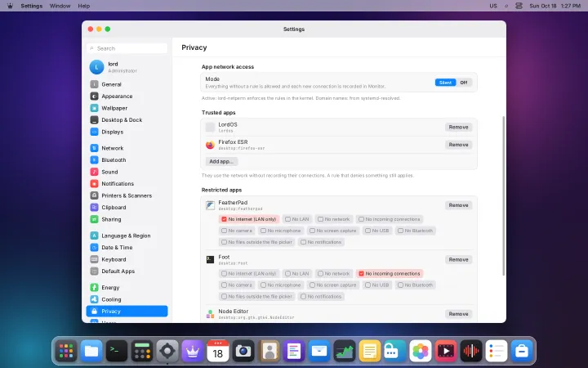
Task: Open Terminal from the dock
Action: 117,351
